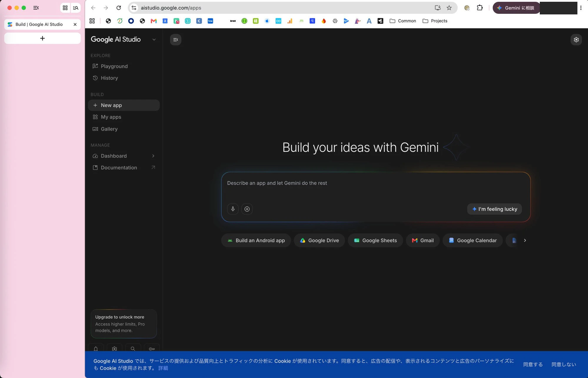
Task: Expand the Dashboard submenu chevron
Action: click(153, 156)
